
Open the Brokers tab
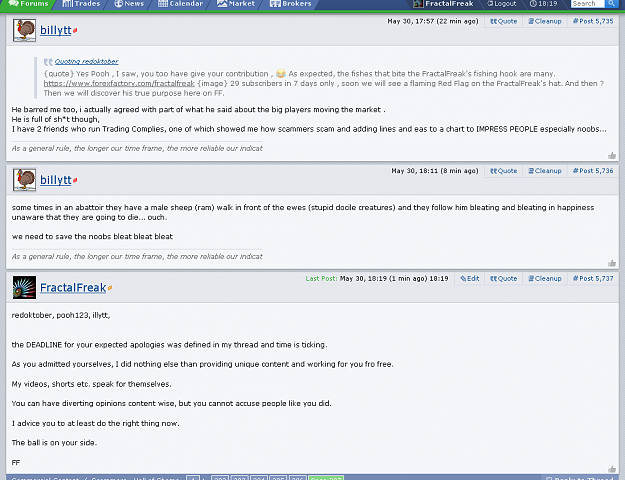pyautogui.click(x=291, y=4)
